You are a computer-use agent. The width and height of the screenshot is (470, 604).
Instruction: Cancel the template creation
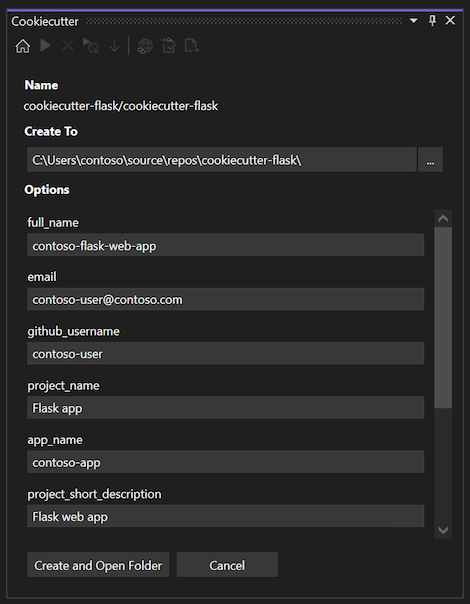(227, 565)
